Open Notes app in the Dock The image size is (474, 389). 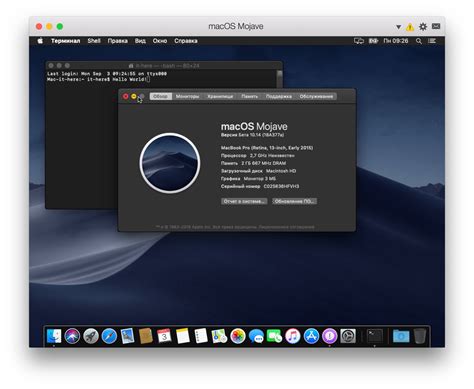(183, 336)
